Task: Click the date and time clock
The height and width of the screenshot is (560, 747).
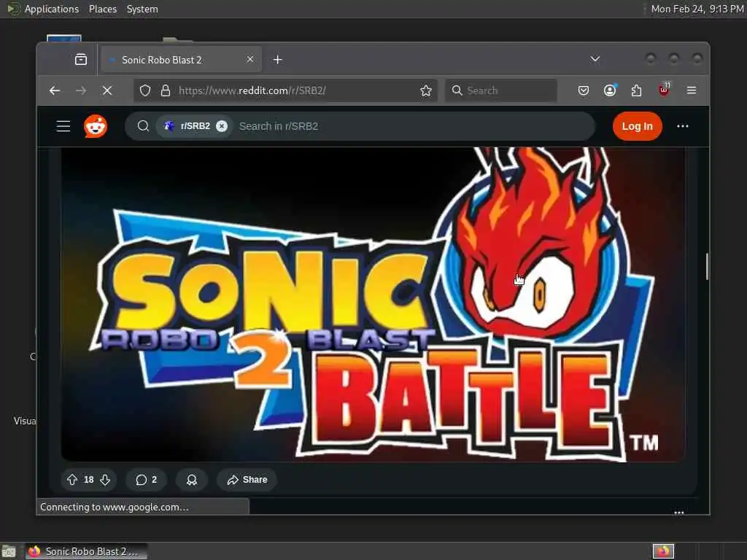Action: (697, 9)
